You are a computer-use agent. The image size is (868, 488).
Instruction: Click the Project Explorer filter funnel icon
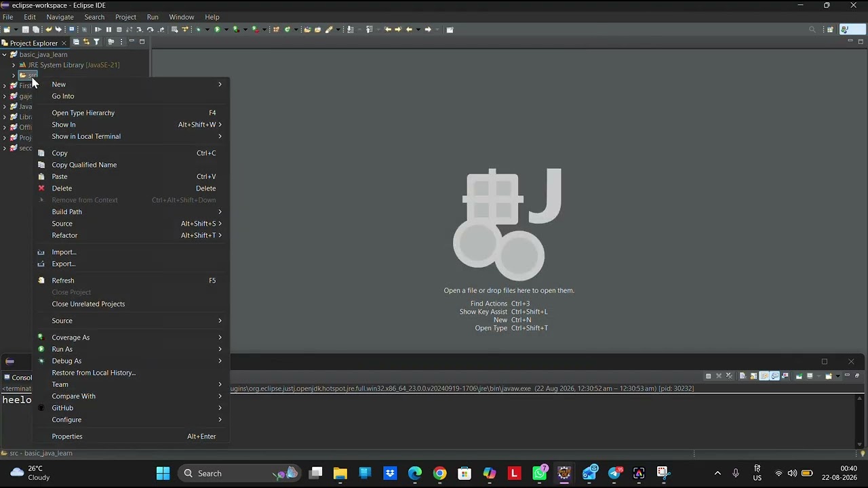(96, 42)
